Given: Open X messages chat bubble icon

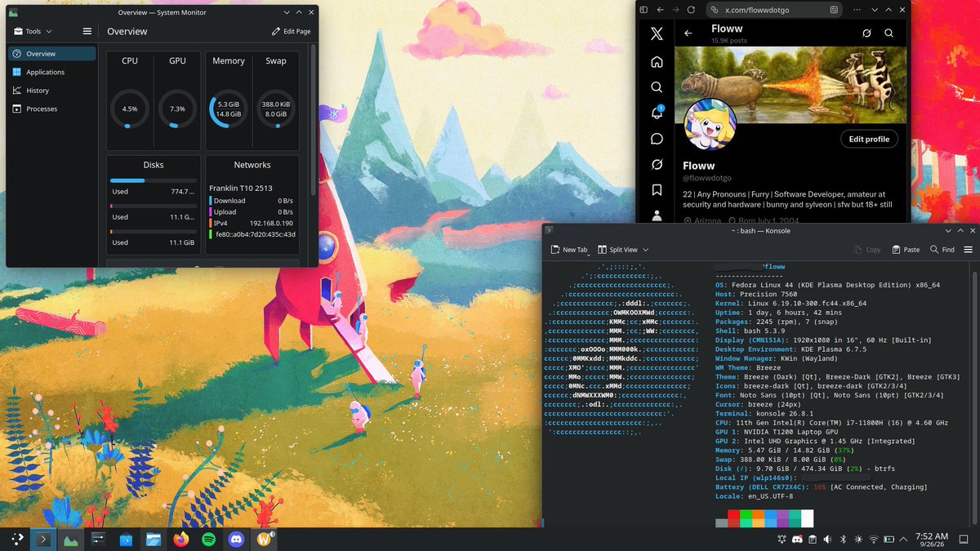Looking at the screenshot, I should (x=657, y=139).
